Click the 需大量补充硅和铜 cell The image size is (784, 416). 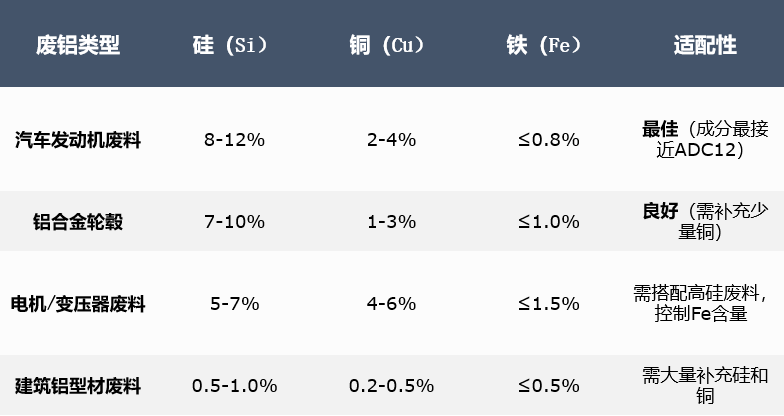pyautogui.click(x=705, y=386)
